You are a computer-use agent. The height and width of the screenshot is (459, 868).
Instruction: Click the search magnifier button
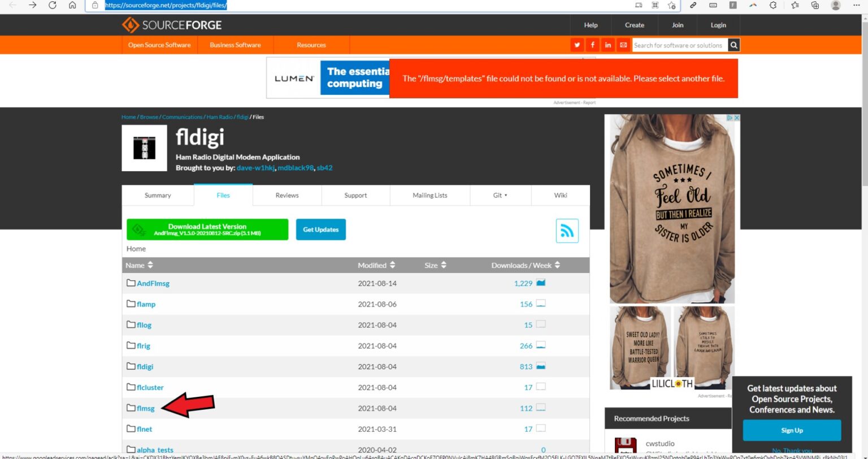pos(734,45)
